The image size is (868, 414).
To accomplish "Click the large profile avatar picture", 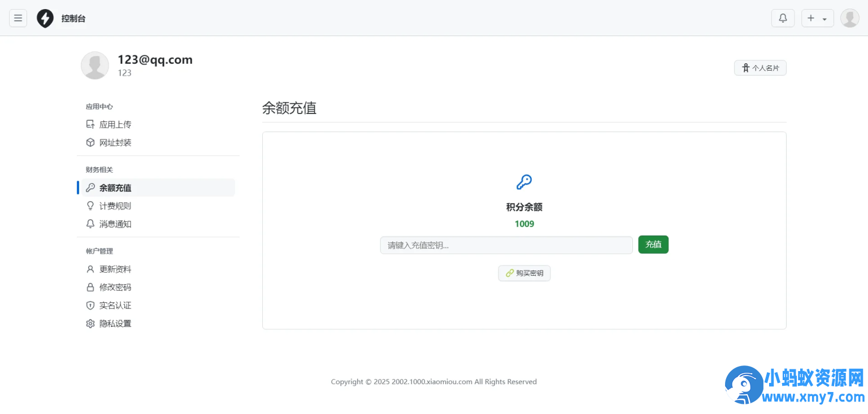I will (95, 66).
